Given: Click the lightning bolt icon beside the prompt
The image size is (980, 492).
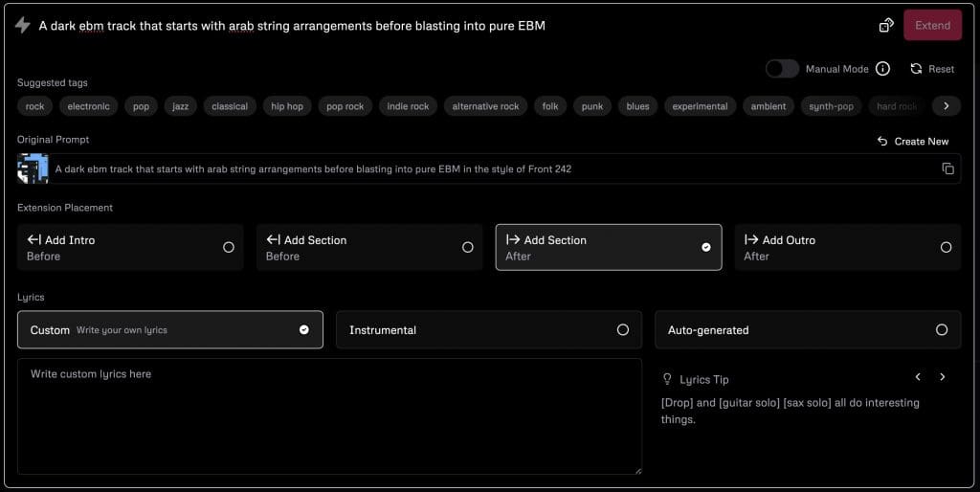Looking at the screenshot, I should tap(22, 26).
